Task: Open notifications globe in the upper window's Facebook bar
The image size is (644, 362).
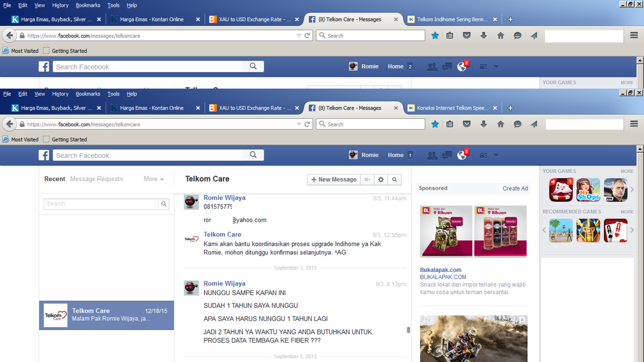Action: click(462, 66)
